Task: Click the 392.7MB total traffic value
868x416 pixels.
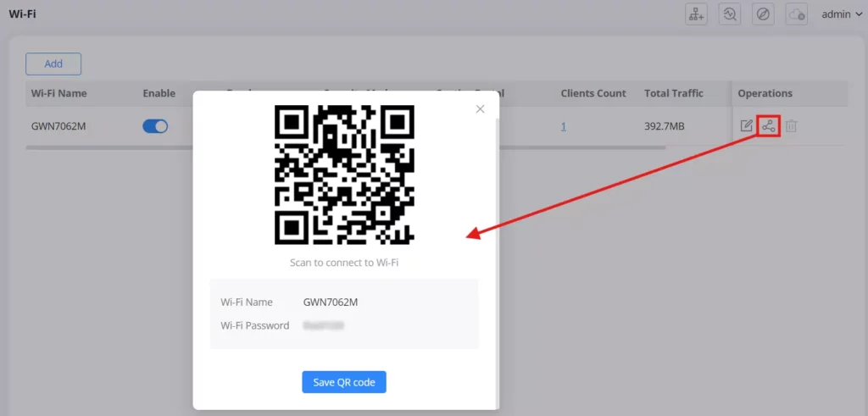Action: tap(665, 127)
